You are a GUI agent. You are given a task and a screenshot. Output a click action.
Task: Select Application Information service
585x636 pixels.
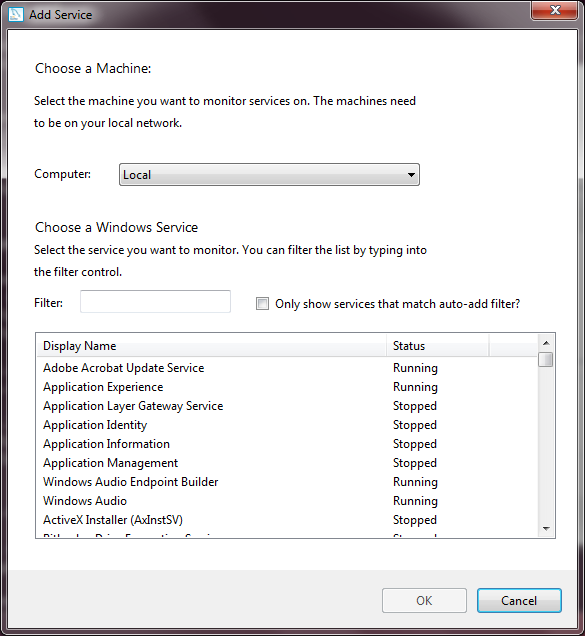[x=287, y=444]
